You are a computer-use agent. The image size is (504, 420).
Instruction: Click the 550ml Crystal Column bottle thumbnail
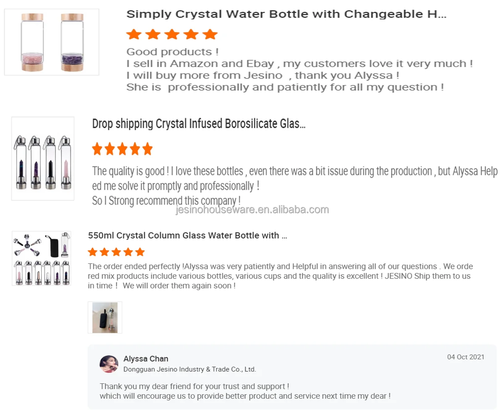click(x=41, y=258)
